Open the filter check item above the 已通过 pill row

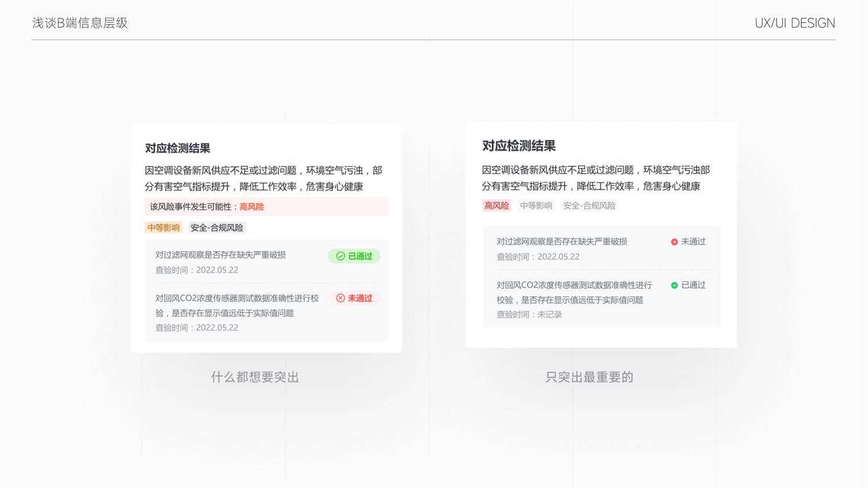tap(220, 255)
